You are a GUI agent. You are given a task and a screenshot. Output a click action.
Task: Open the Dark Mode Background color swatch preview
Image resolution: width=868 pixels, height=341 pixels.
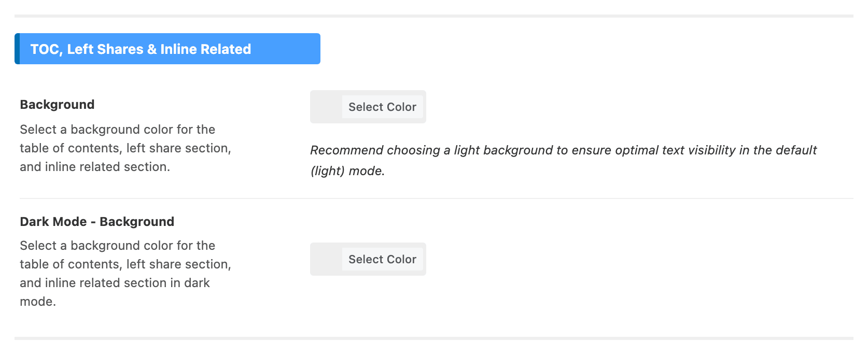pyautogui.click(x=327, y=259)
